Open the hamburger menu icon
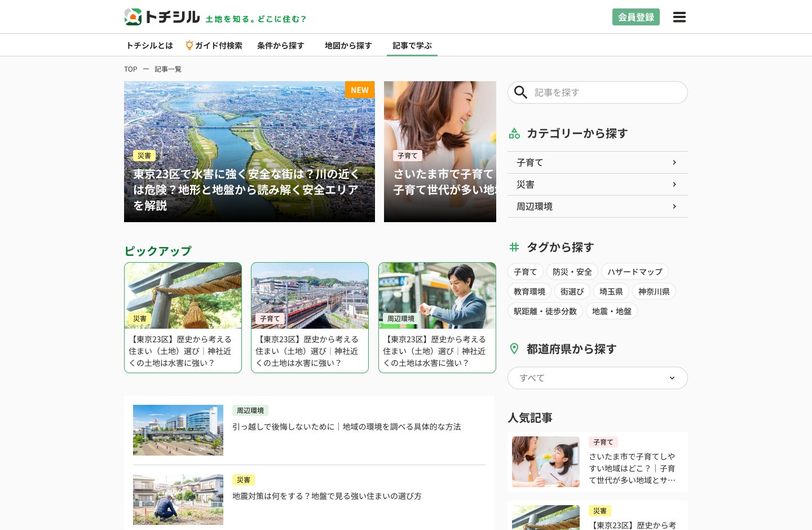The image size is (812, 530). (679, 17)
